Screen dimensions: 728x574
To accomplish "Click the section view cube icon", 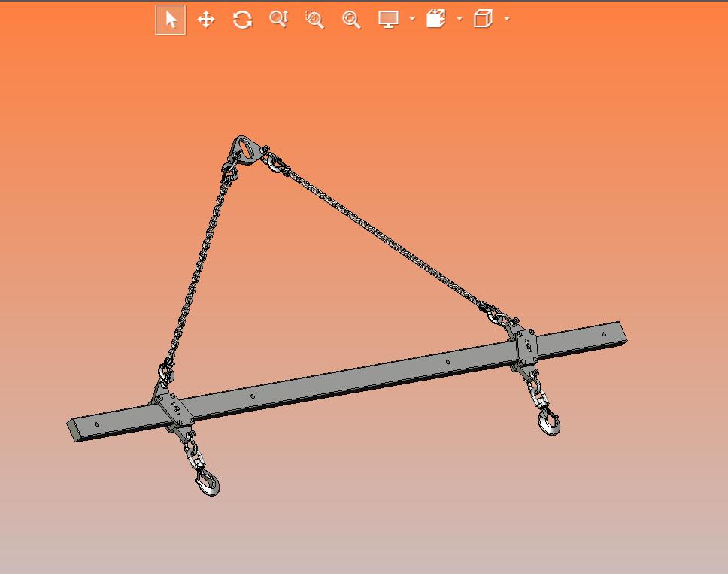I will point(436,19).
